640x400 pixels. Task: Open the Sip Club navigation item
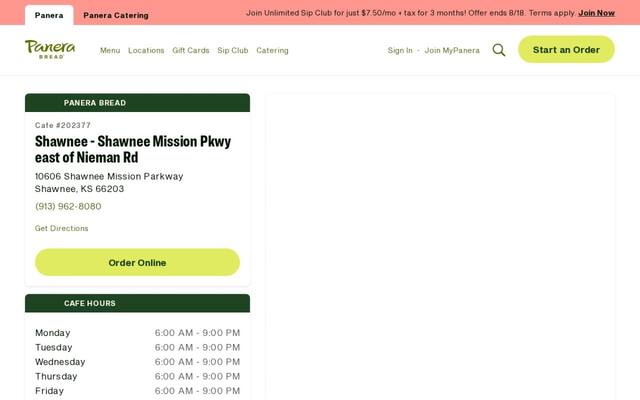(233, 50)
